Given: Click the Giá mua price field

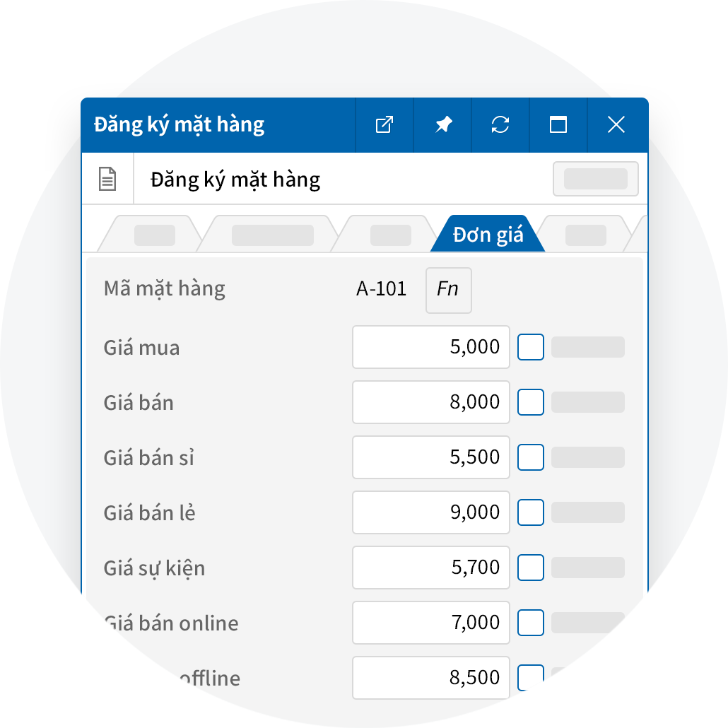Looking at the screenshot, I should click(x=431, y=347).
